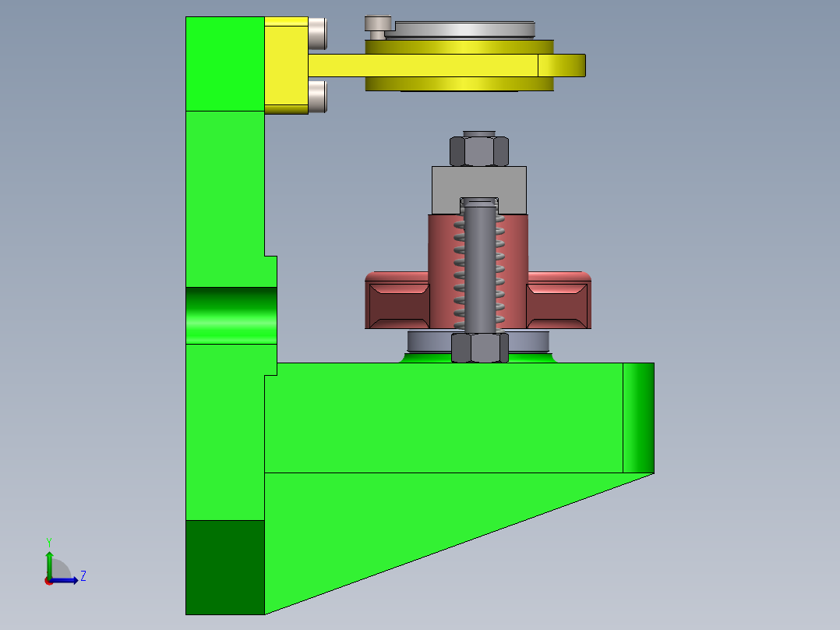Click the red origin sphere of the triad
The width and height of the screenshot is (840, 630).
48,580
